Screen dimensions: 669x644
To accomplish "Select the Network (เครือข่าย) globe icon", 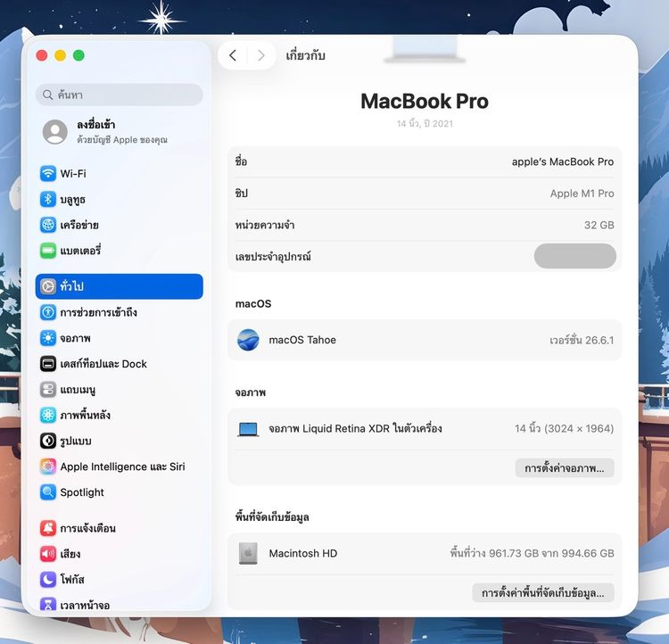I will click(x=48, y=225).
